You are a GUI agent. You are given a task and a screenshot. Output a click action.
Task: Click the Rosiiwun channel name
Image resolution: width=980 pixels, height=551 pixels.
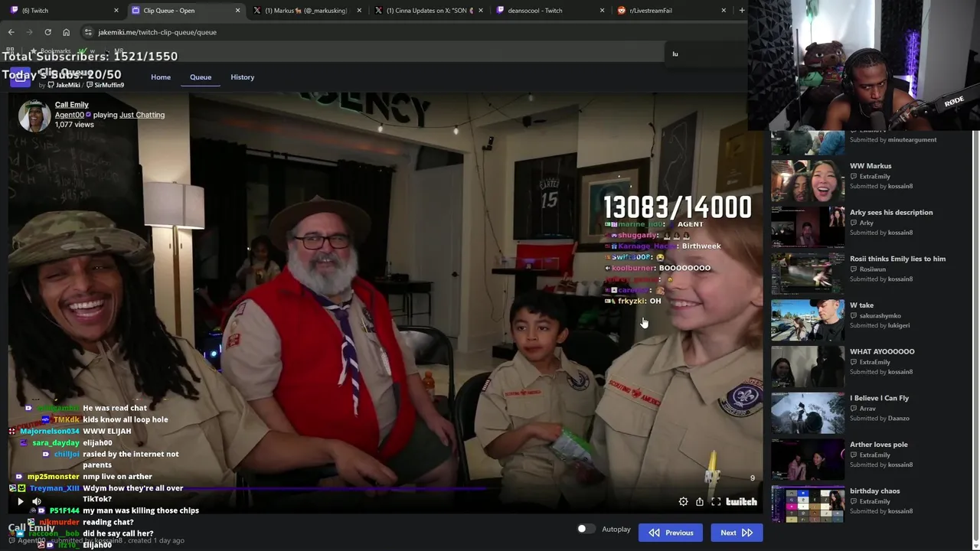[873, 269]
